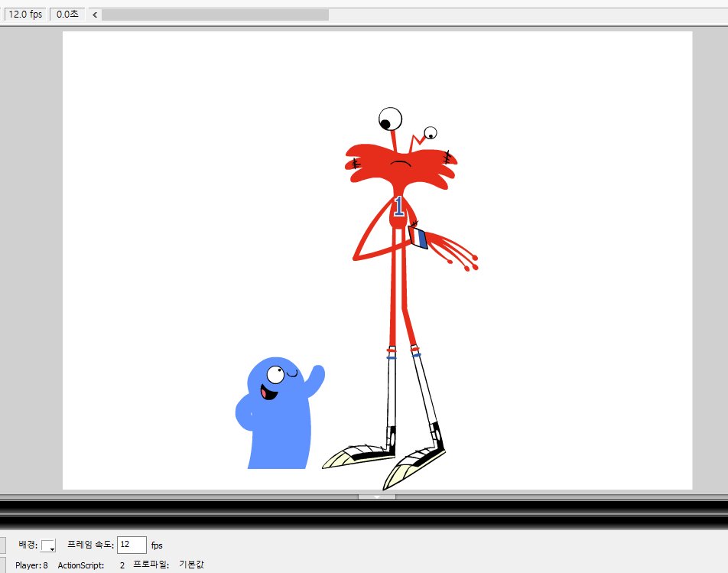Open the 배경 background color swatch
728x573 pixels.
click(x=48, y=545)
